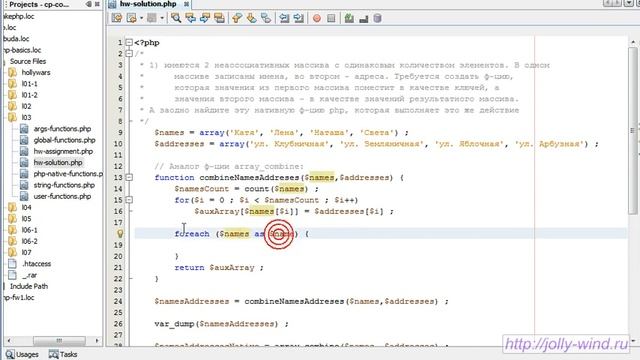Select the Include Path node

coord(29,286)
